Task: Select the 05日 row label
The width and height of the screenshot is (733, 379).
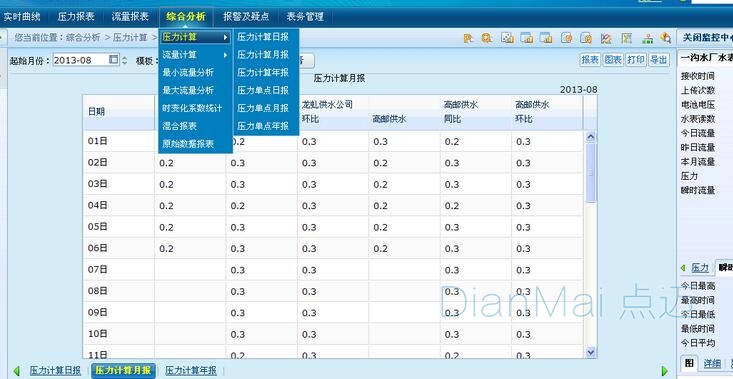Action: 98,227
